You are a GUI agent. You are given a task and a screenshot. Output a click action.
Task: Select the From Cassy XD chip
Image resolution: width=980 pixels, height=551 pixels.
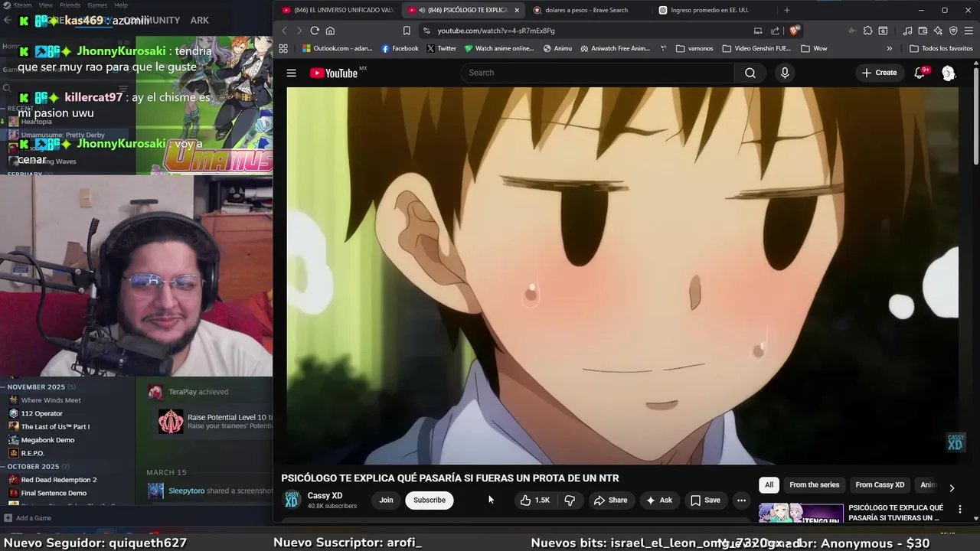[x=880, y=485]
